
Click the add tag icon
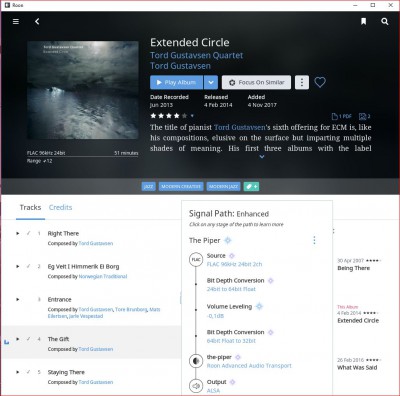[x=251, y=187]
